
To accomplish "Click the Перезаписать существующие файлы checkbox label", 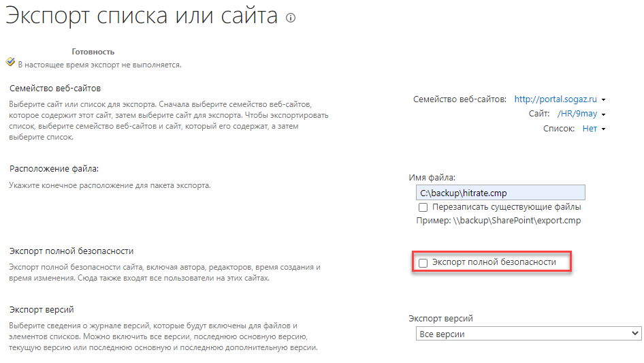I will [x=506, y=207].
